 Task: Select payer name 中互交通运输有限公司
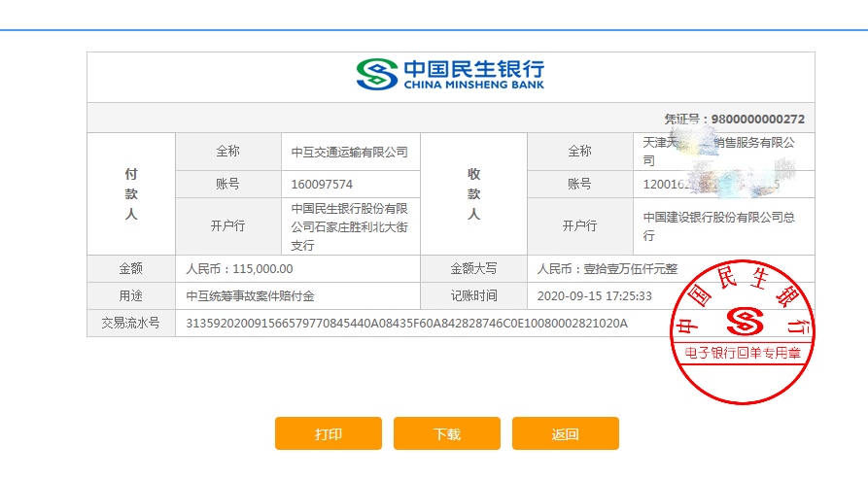(349, 153)
